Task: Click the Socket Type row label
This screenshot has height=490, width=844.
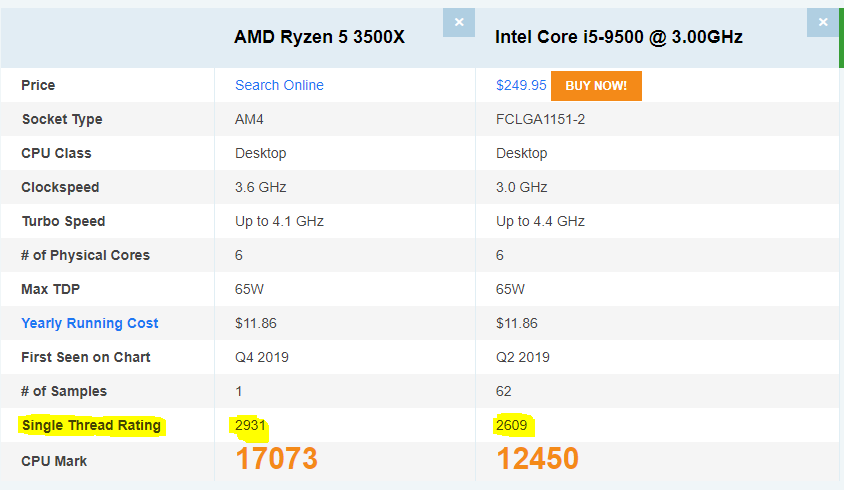Action: pos(62,119)
